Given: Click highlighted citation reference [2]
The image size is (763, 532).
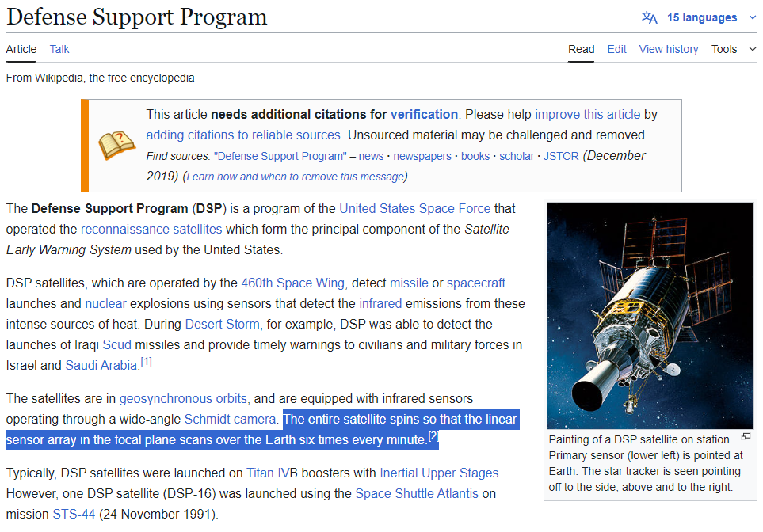Looking at the screenshot, I should pos(433,436).
